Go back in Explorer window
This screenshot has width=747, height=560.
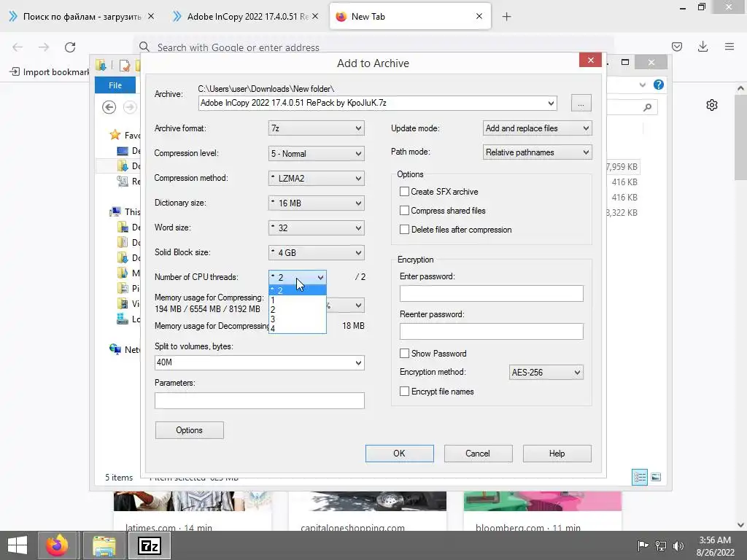tap(109, 107)
